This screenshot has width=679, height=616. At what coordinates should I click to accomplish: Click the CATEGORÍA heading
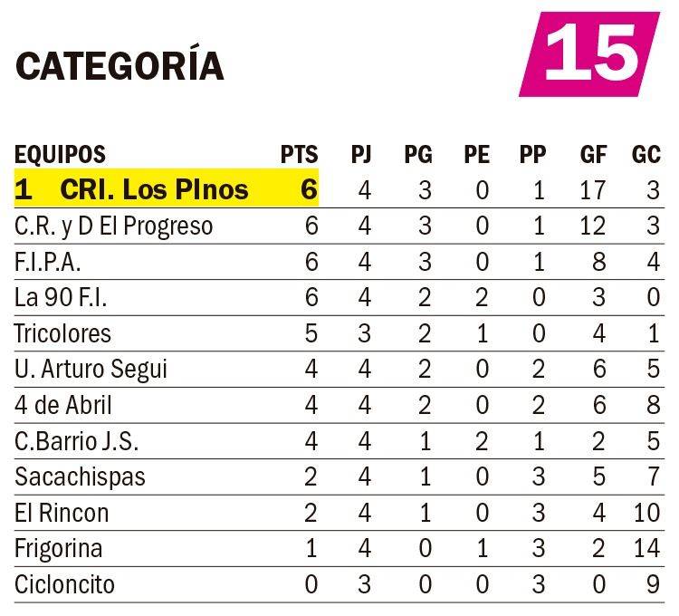coord(120,65)
